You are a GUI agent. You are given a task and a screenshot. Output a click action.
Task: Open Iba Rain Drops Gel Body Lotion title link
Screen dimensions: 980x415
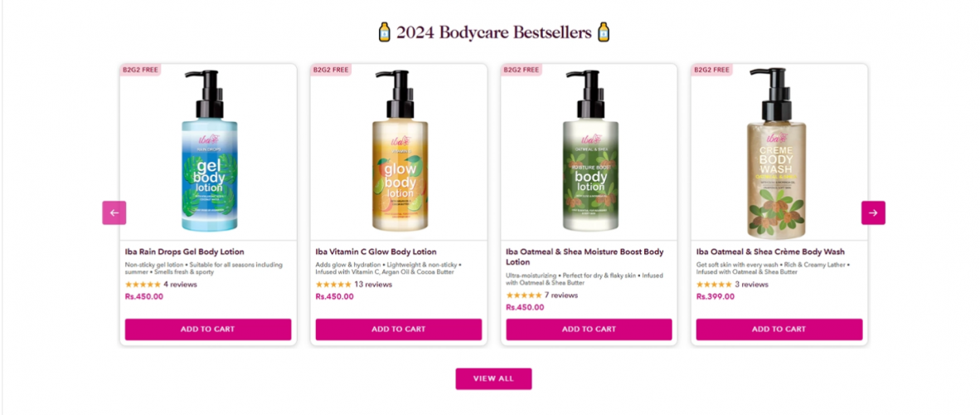(x=184, y=251)
